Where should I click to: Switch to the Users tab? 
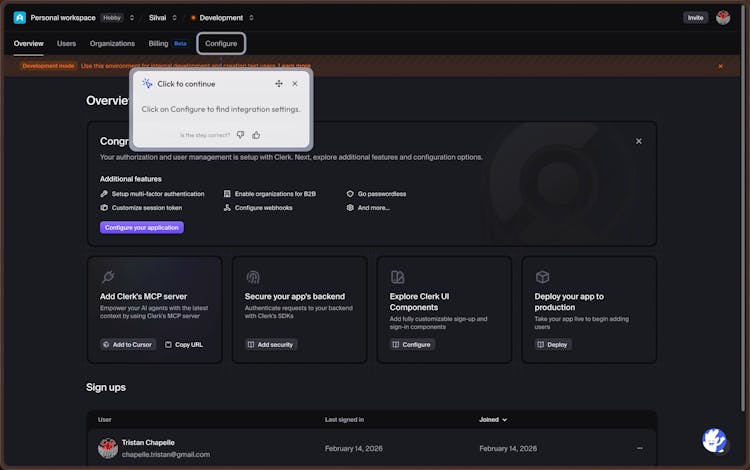click(x=66, y=44)
